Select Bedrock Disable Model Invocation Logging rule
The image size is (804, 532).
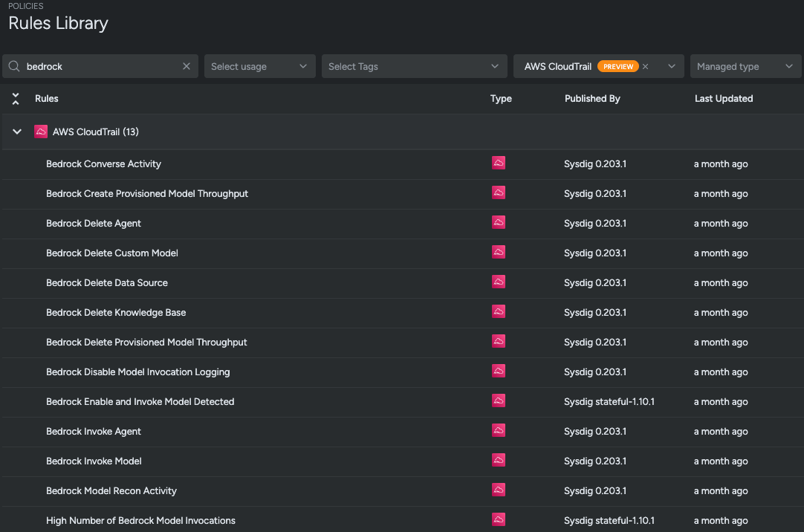click(138, 372)
